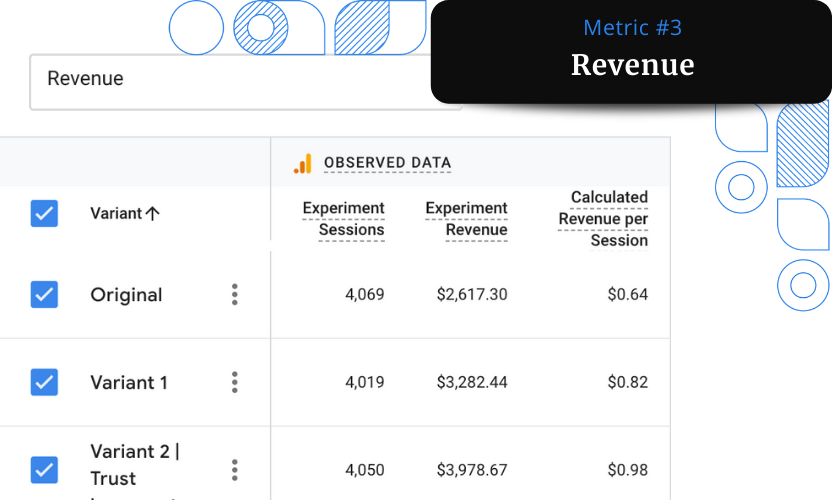Image resolution: width=832 pixels, height=500 pixels.
Task: Click the OBSERVED DATA header label
Action: (387, 163)
